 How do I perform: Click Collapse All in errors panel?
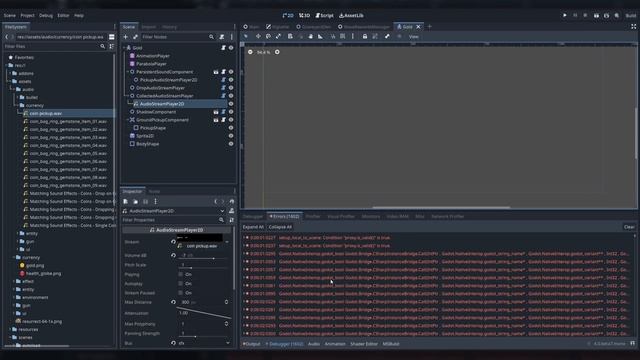point(280,227)
